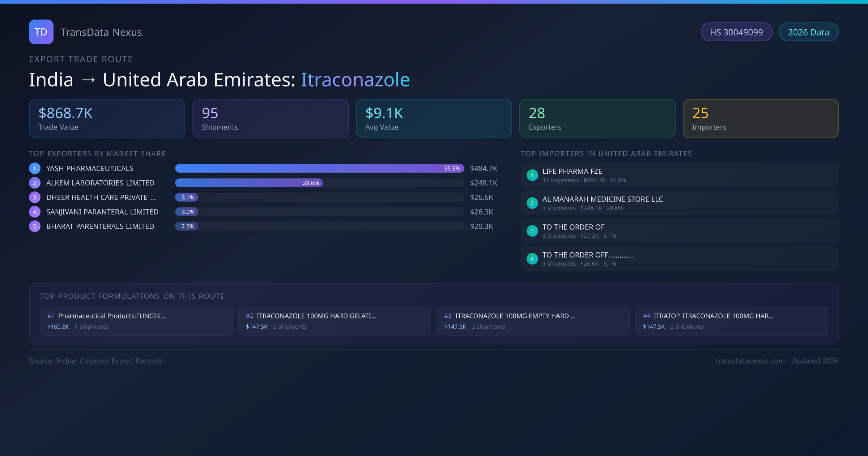Click the green badge beside LIFE PHARMA FZE

point(532,175)
